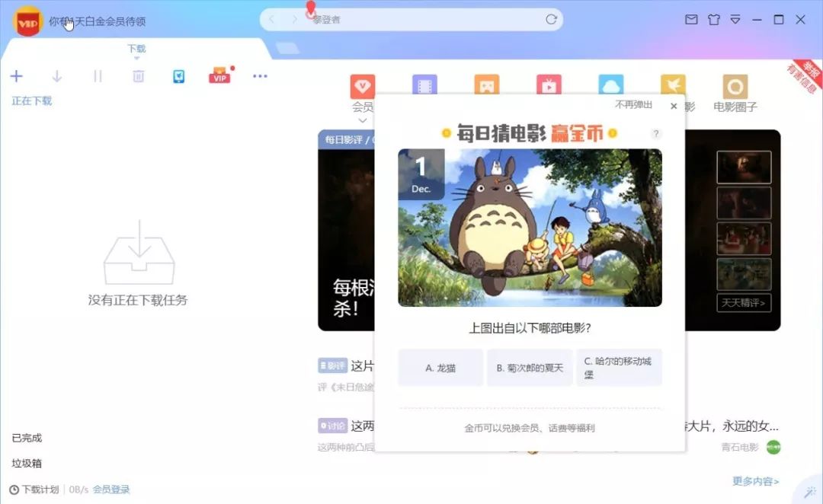Select answer A 龙猫 in the movie quiz
Screen dimensions: 823x504
pos(440,367)
